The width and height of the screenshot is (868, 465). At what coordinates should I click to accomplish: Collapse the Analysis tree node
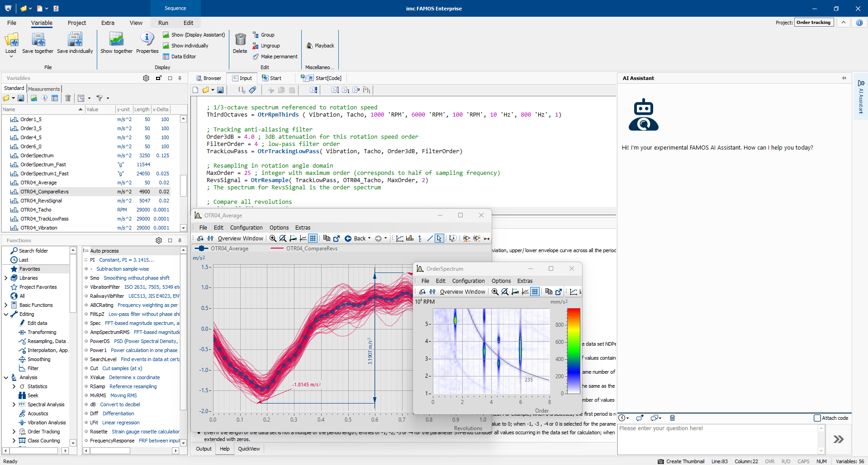click(x=6, y=377)
